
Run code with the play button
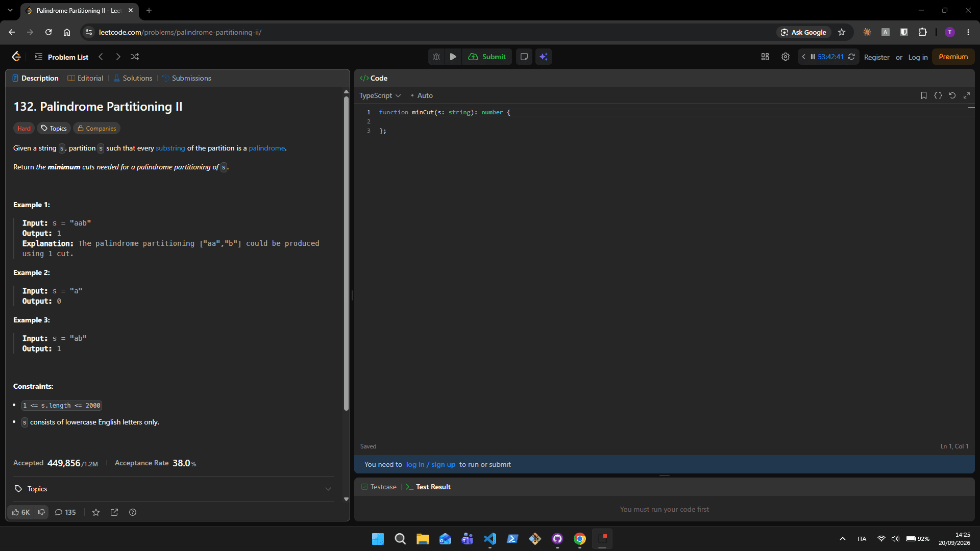click(453, 57)
